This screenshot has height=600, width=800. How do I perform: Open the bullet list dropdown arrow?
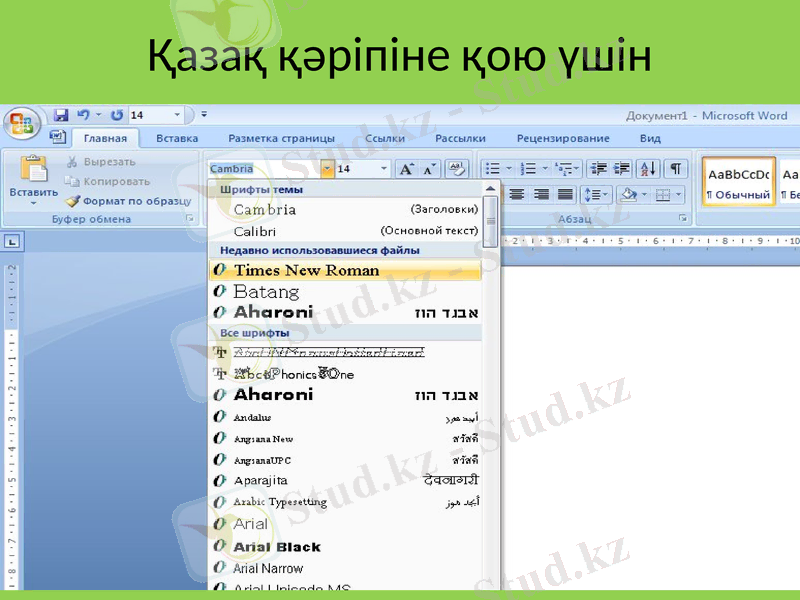pyautogui.click(x=508, y=167)
